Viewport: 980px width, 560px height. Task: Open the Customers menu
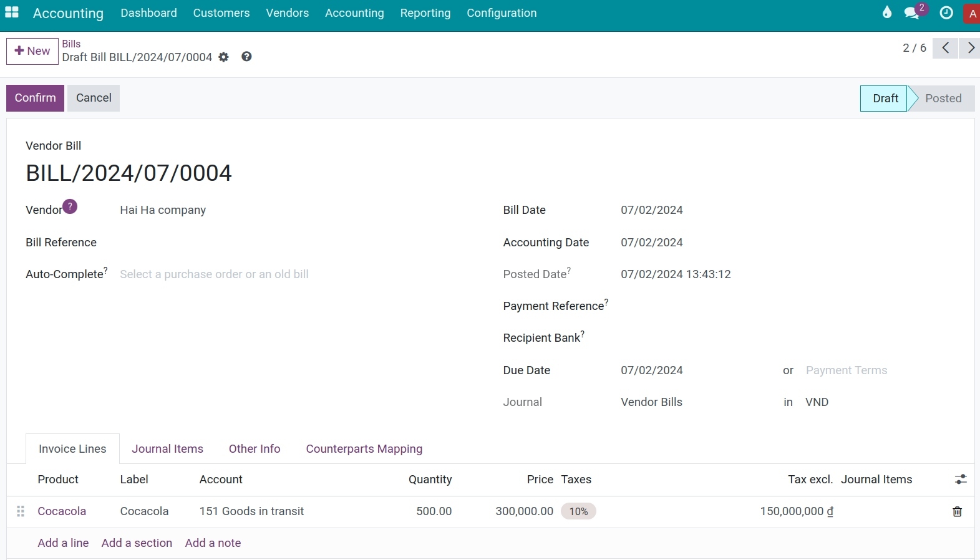click(221, 13)
